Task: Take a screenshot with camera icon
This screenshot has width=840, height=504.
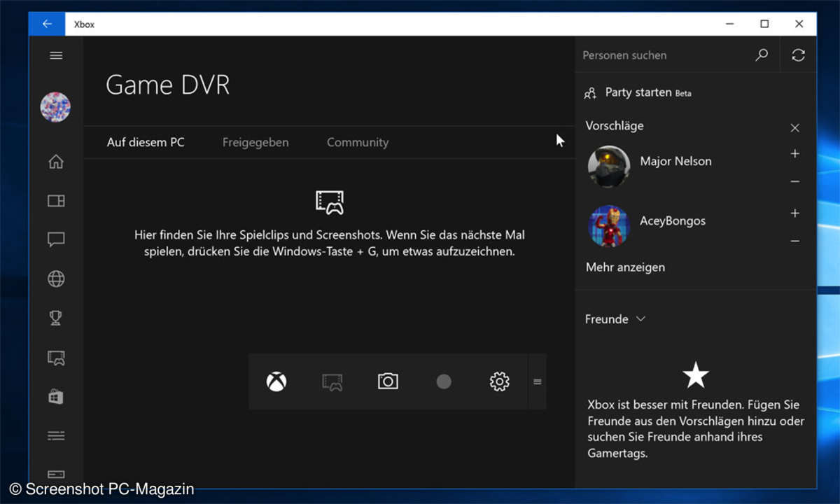Action: (x=388, y=381)
